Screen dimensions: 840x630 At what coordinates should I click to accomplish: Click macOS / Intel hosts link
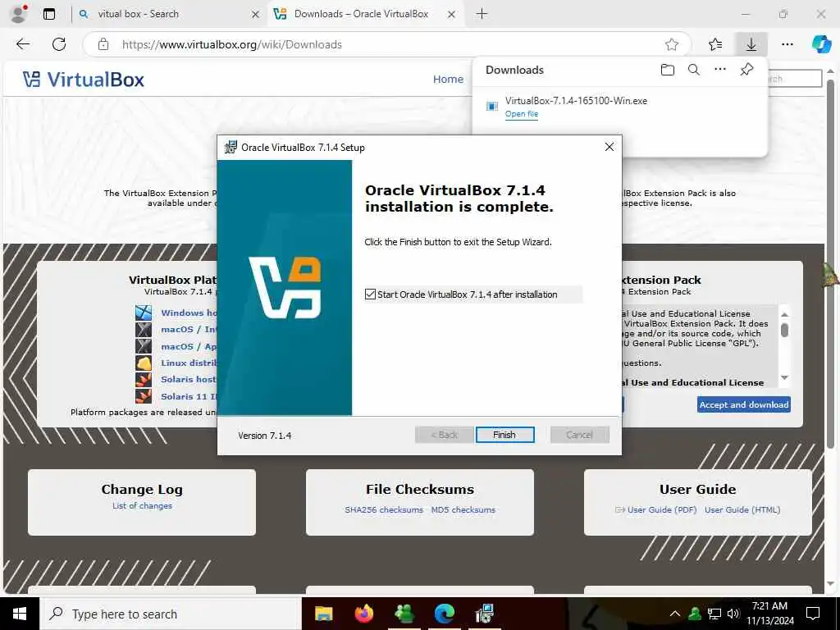tap(189, 330)
